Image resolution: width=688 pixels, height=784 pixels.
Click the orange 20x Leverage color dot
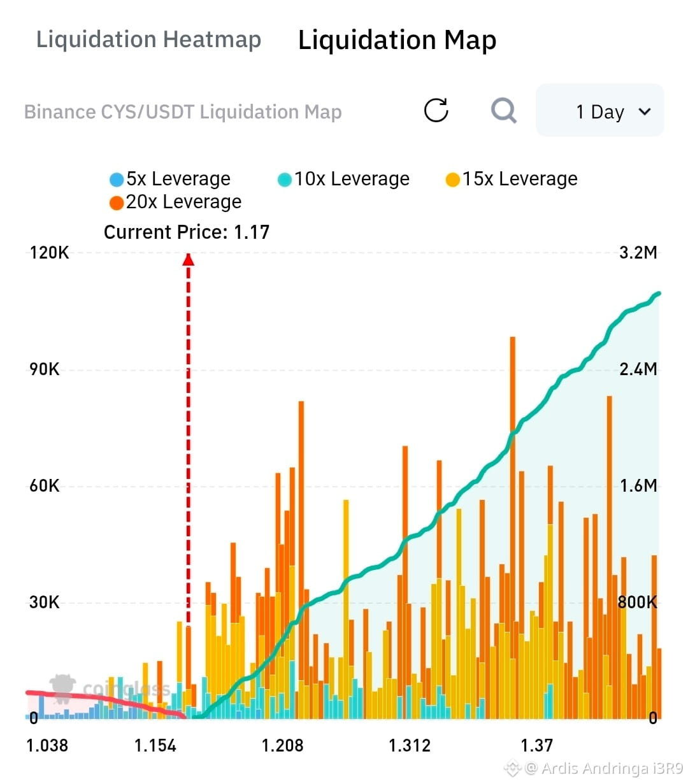click(117, 203)
